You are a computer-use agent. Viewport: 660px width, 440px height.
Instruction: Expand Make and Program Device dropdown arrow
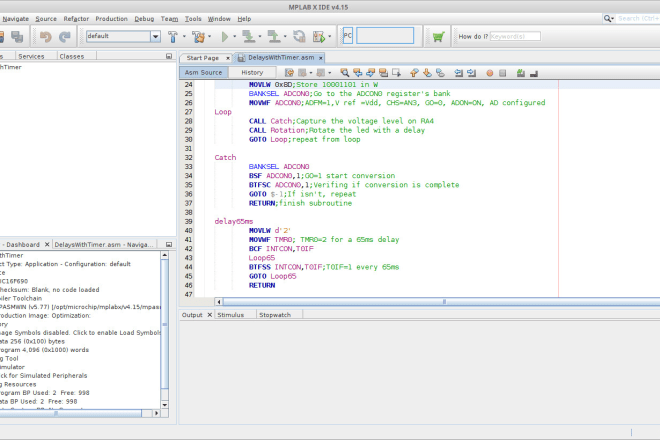click(260, 37)
